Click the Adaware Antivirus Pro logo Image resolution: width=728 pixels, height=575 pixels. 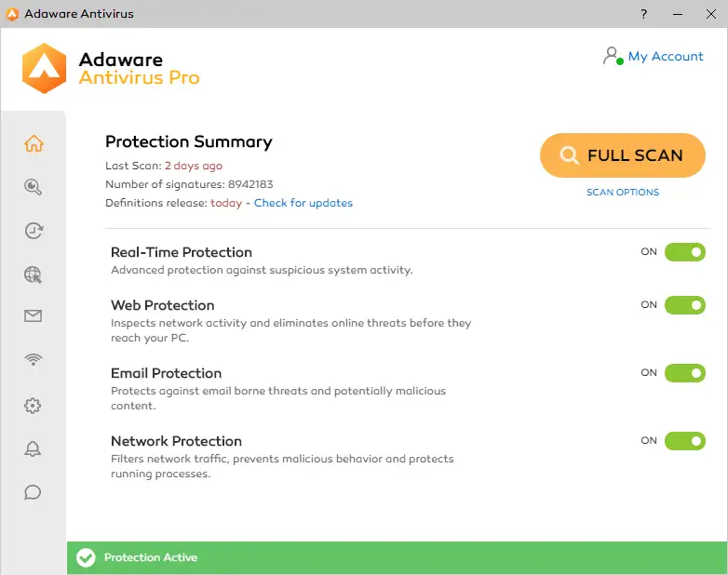pos(112,68)
